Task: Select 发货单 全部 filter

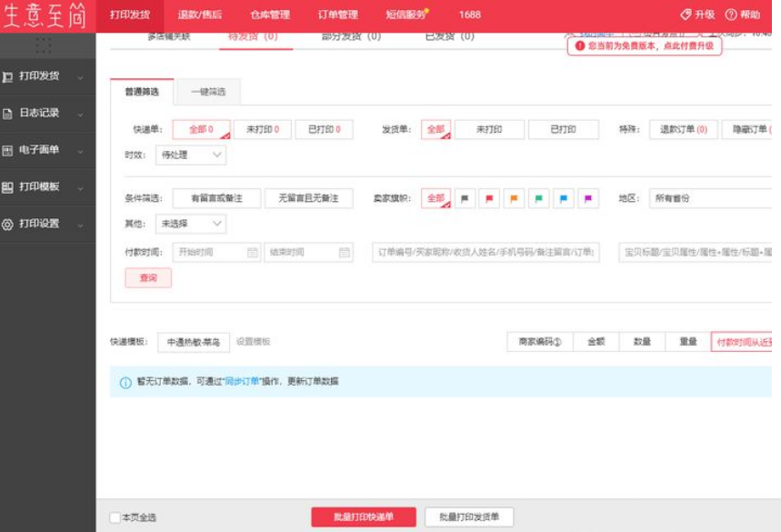Action: click(436, 129)
